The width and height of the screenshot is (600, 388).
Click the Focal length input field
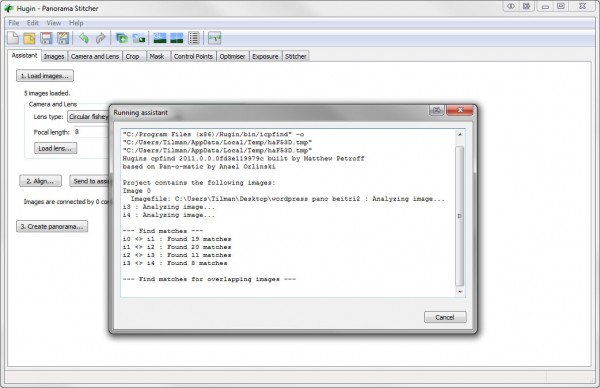point(91,132)
